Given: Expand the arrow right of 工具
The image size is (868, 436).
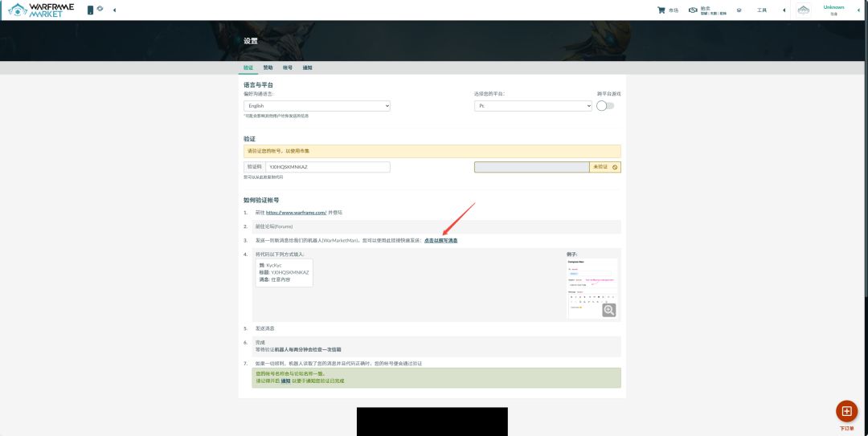Looking at the screenshot, I should click(x=784, y=10).
